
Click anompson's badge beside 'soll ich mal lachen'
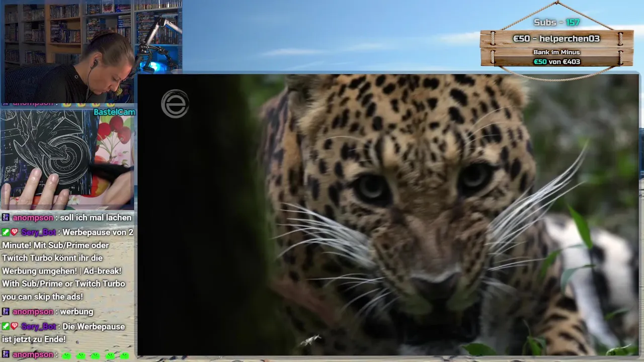pyautogui.click(x=6, y=218)
